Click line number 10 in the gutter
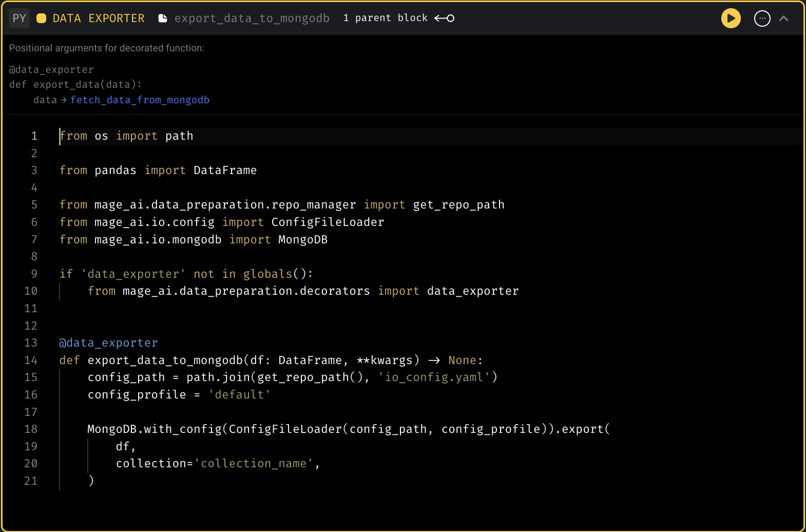Image resolution: width=806 pixels, height=532 pixels. coord(31,291)
